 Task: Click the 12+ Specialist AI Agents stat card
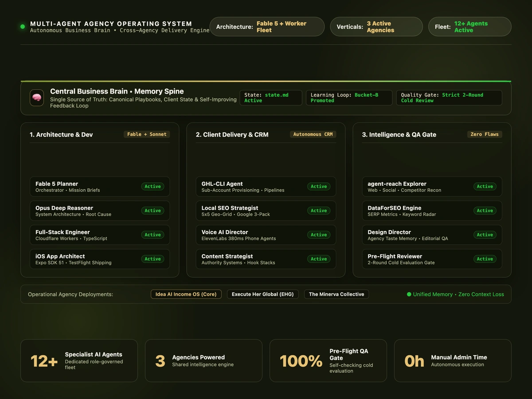tap(79, 361)
